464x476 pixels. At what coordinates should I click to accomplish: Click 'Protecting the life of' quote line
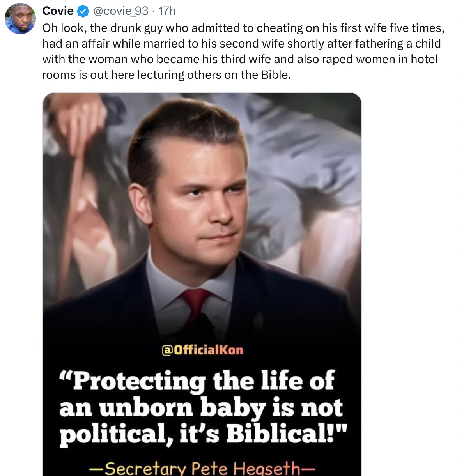(197, 380)
